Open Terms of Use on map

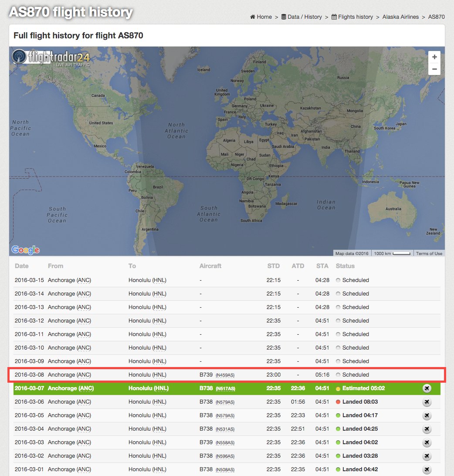pos(429,254)
